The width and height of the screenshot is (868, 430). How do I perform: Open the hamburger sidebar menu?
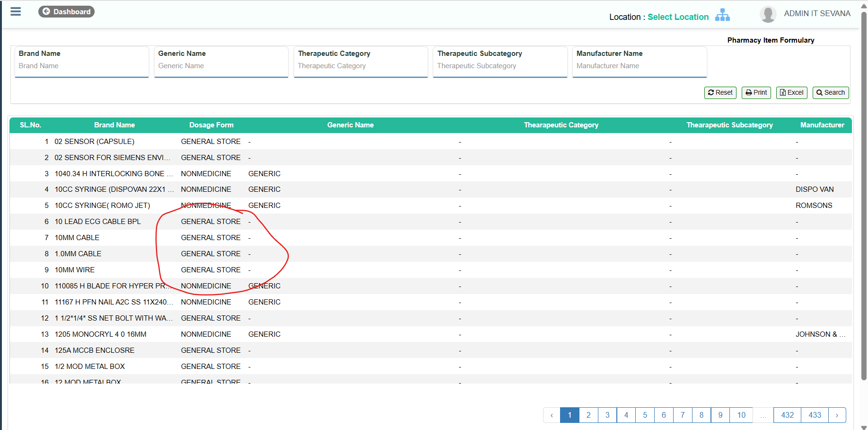click(16, 11)
